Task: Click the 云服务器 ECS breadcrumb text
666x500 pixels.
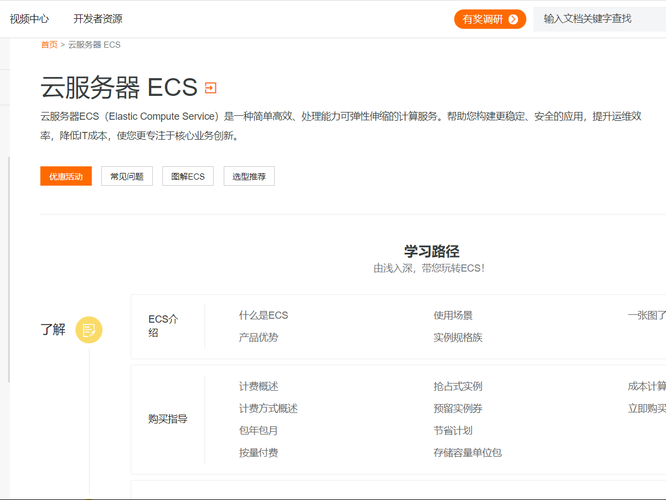Action: point(94,45)
